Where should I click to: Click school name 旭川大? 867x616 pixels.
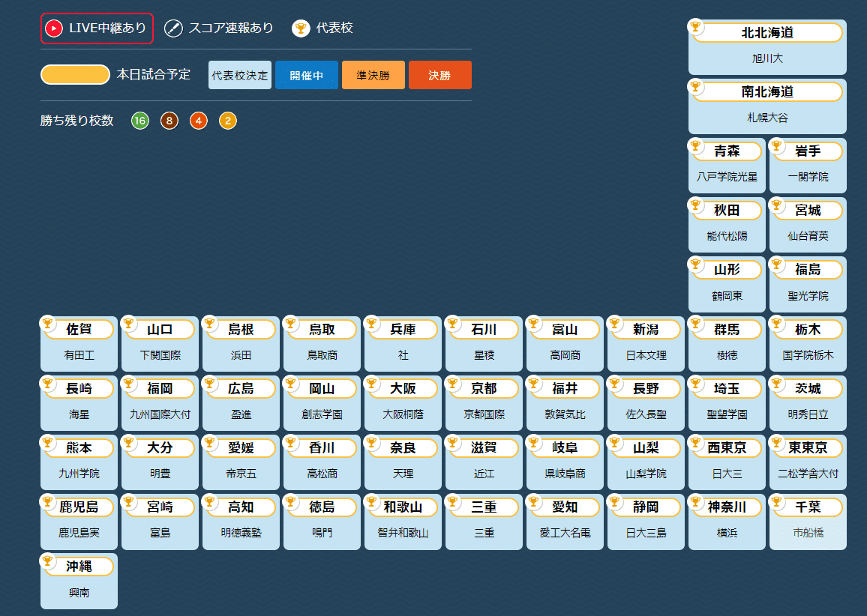click(767, 58)
